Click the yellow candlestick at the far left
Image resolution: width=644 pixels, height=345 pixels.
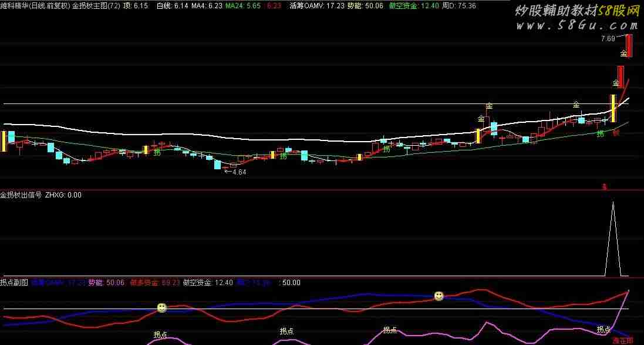click(4, 141)
